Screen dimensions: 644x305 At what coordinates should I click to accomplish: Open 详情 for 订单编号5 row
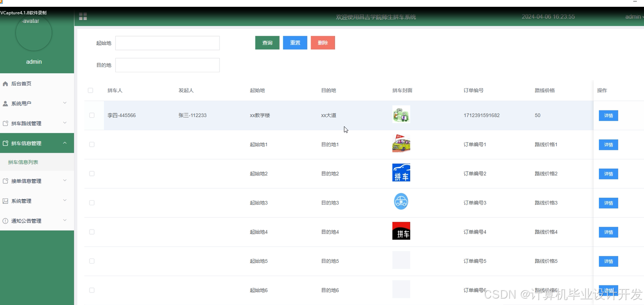pyautogui.click(x=609, y=261)
